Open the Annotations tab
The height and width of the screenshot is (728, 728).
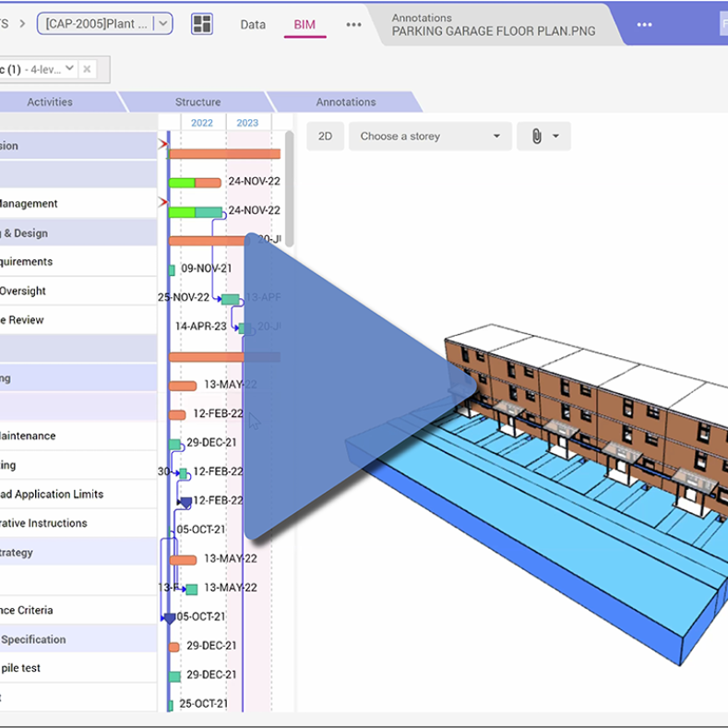point(346,102)
